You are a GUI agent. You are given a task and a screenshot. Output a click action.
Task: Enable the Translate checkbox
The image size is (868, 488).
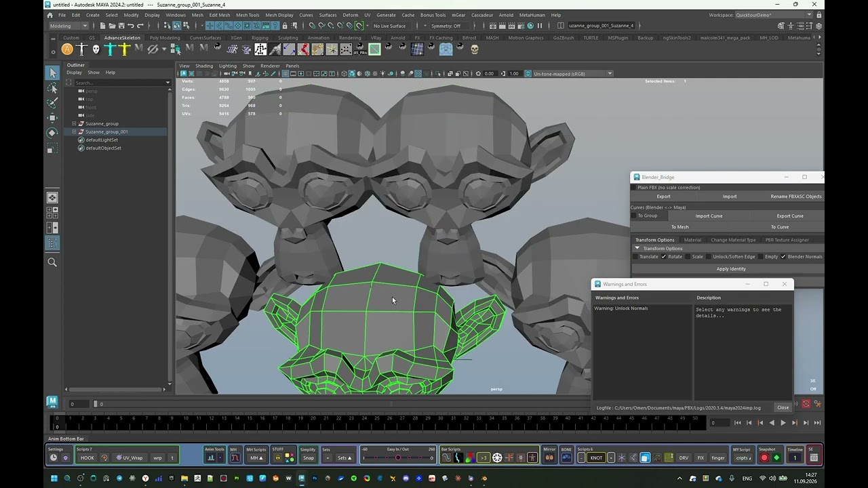635,257
